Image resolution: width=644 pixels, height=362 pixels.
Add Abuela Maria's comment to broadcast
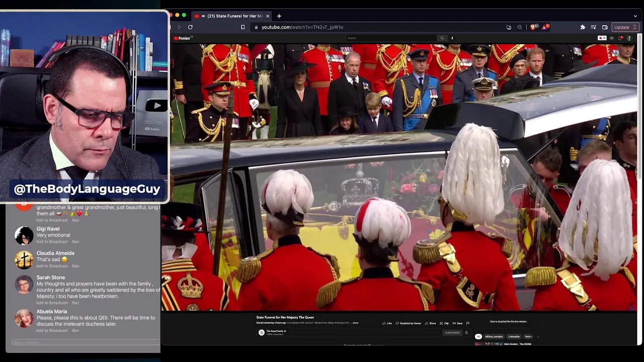tap(52, 330)
